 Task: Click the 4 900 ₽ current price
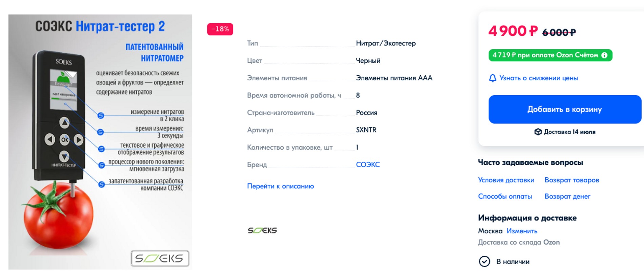click(513, 31)
